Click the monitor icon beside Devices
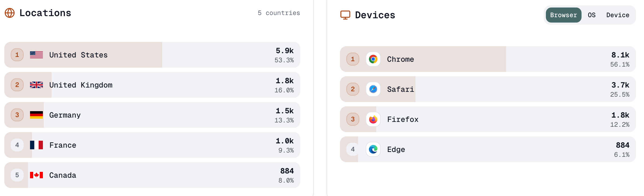The width and height of the screenshot is (644, 196). 345,15
